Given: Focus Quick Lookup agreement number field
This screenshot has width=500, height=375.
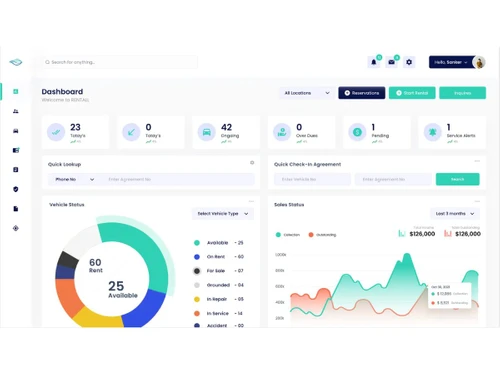Looking at the screenshot, I should pyautogui.click(x=178, y=179).
